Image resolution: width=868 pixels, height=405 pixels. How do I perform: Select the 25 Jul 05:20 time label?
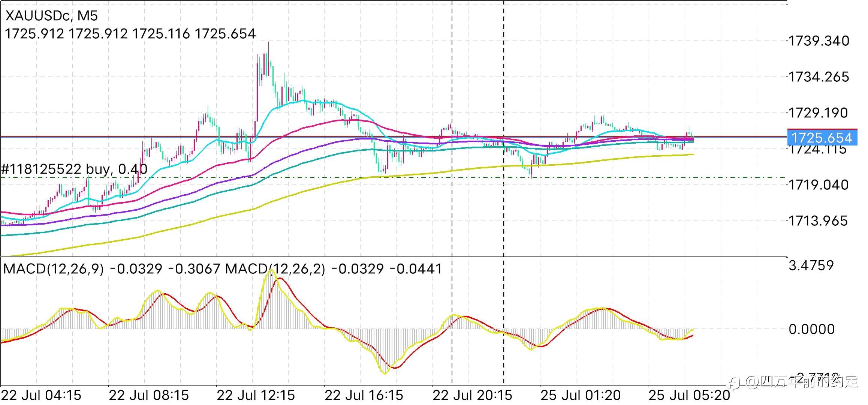pos(689,395)
